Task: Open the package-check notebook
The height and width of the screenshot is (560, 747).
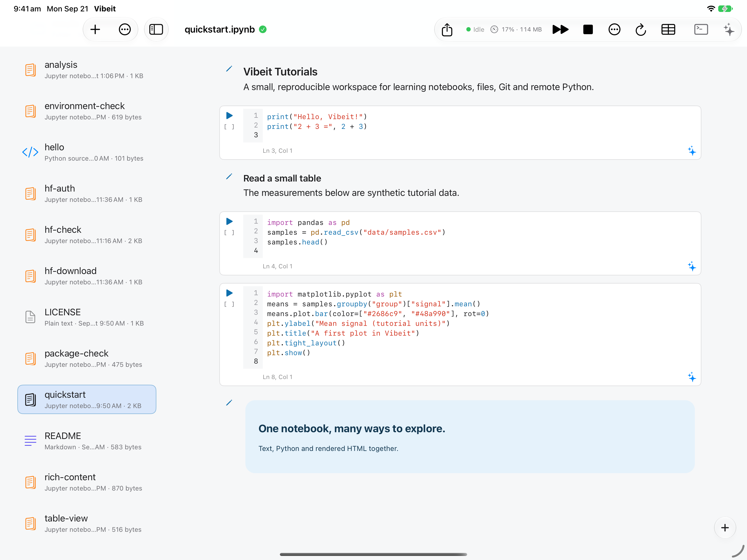Action: click(87, 358)
